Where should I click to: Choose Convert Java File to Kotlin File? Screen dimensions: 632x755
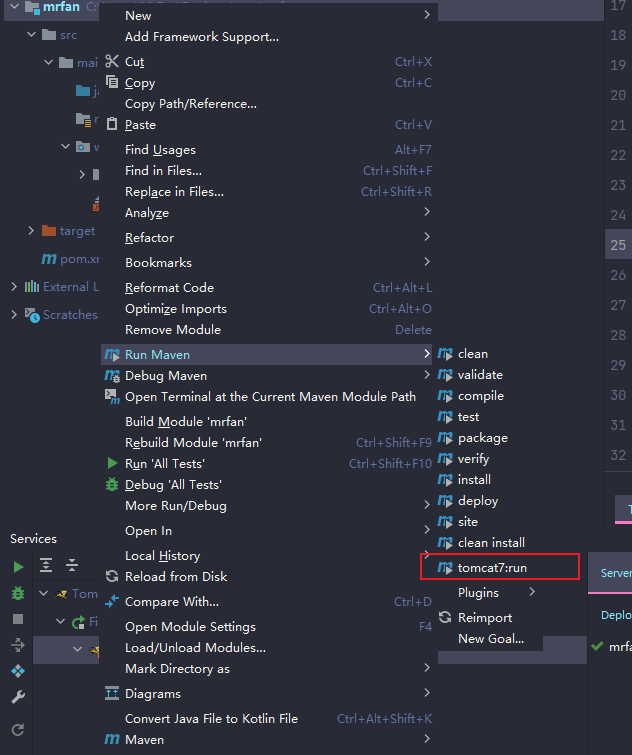[211, 718]
